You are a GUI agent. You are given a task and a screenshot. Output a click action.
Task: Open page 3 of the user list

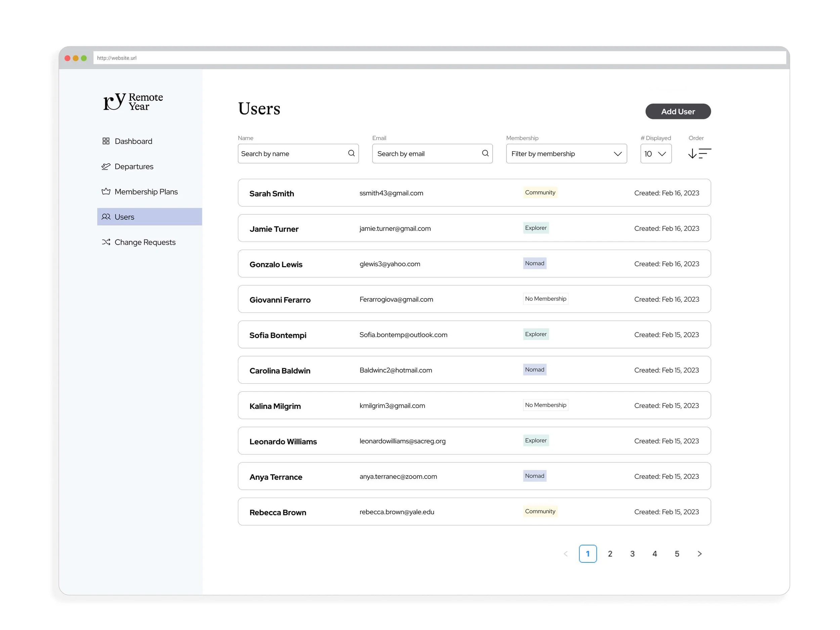click(632, 554)
